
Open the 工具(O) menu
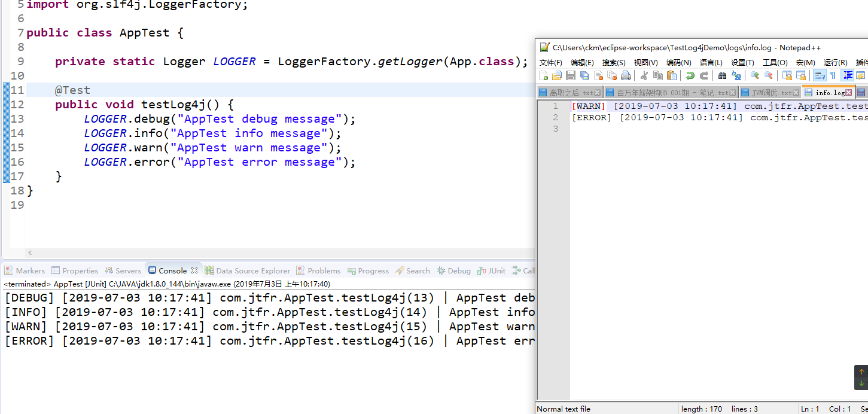click(x=775, y=63)
